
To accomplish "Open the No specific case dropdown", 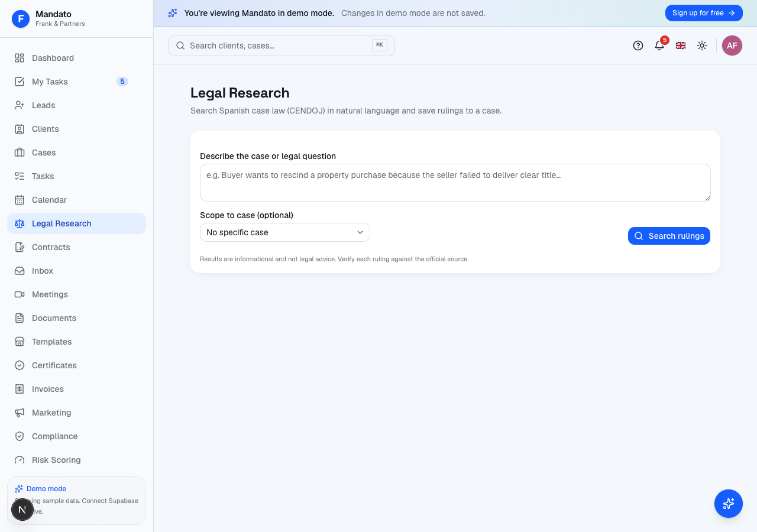I will point(285,232).
